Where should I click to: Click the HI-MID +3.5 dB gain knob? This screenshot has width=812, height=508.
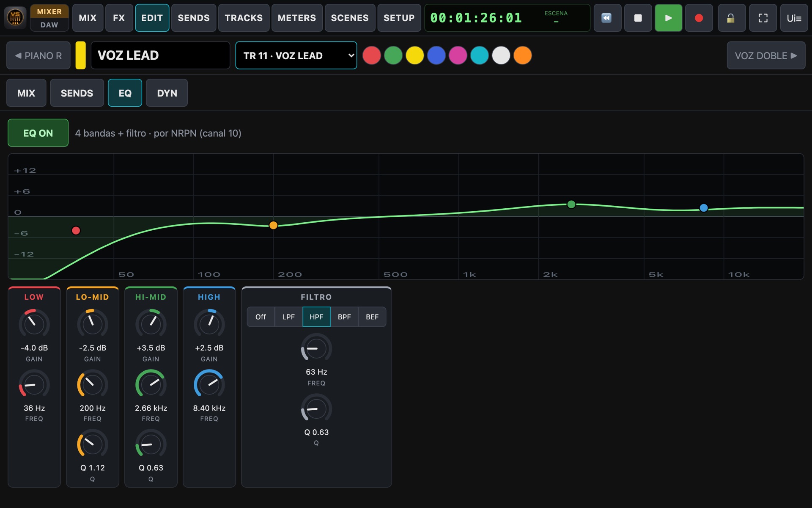coord(151,324)
